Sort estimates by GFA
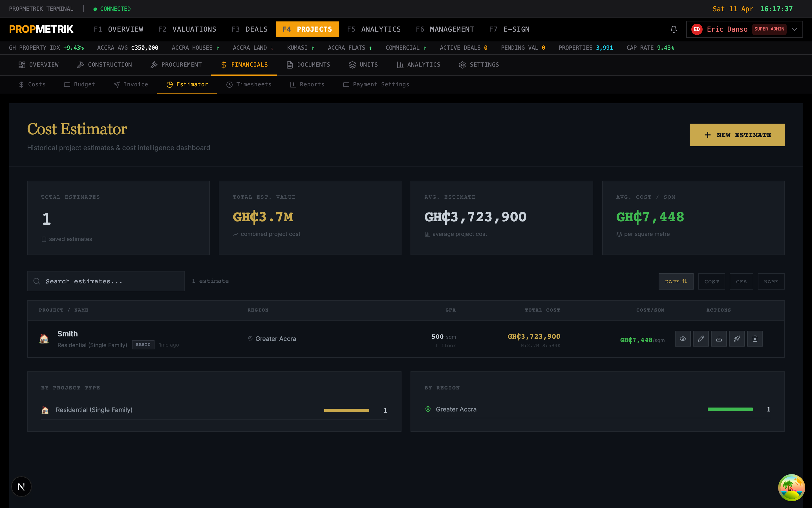 [741, 282]
